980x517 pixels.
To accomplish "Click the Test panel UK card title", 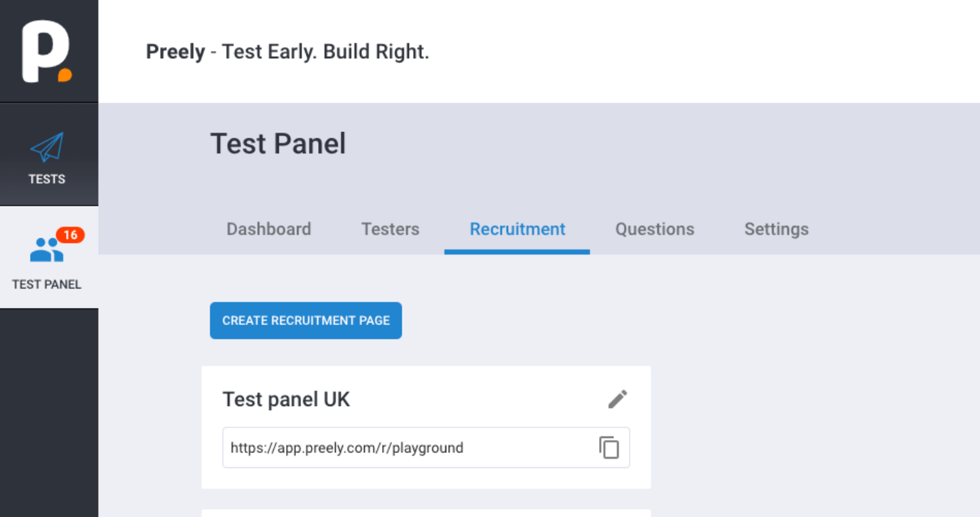I will [x=286, y=399].
